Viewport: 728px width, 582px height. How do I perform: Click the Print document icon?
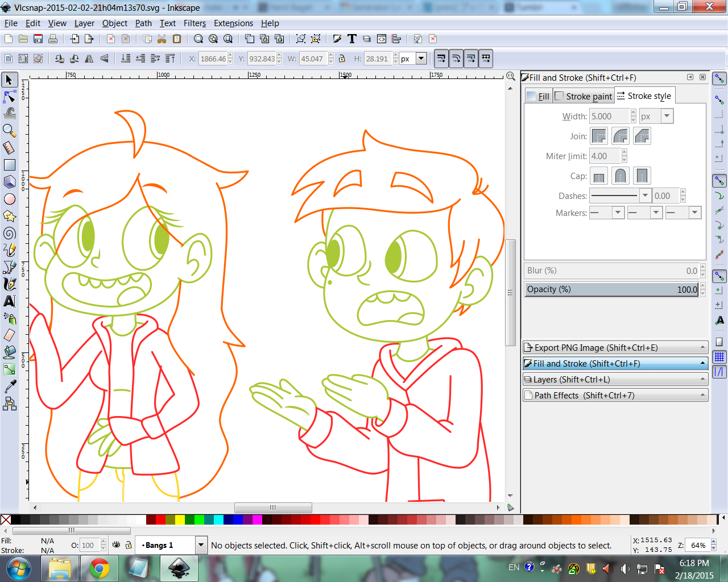(x=53, y=39)
